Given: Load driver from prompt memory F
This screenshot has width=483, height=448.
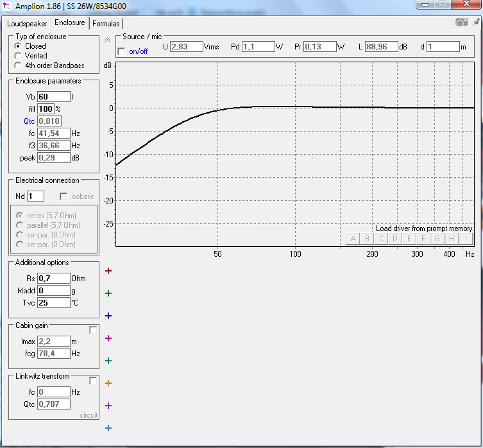Looking at the screenshot, I should [423, 239].
